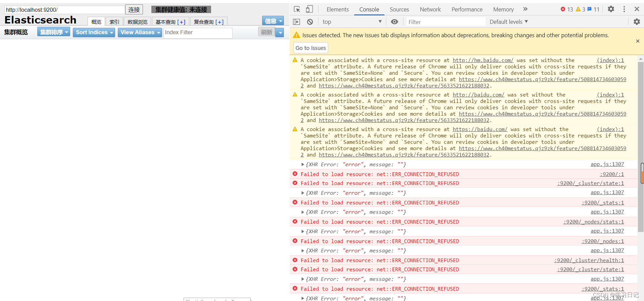Focus the Index Filter field
The image size is (644, 301).
(198, 33)
